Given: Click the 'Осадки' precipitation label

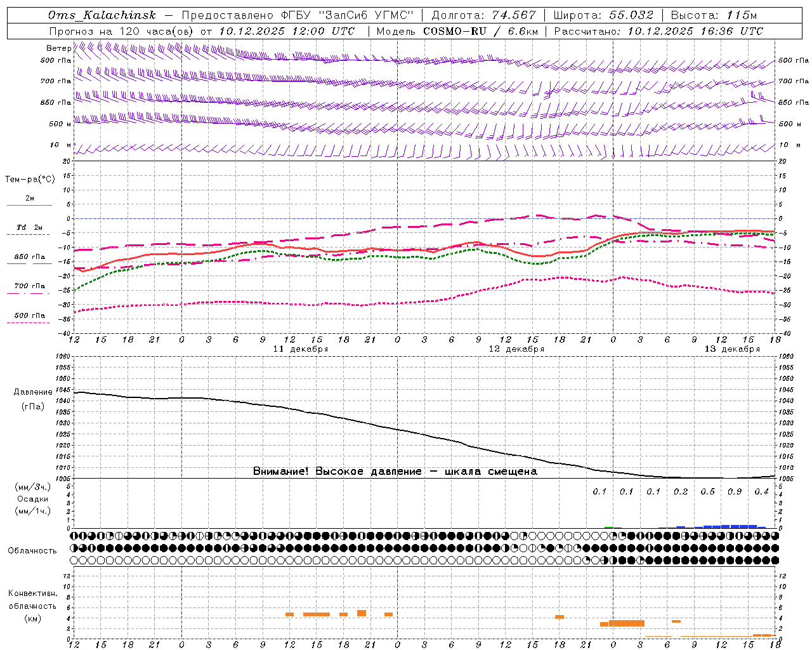Looking at the screenshot, I should [x=33, y=499].
